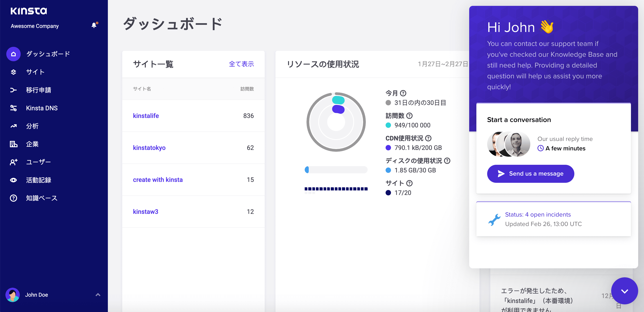
Task: Open the ダッシュボード home icon in the sidebar
Action: tap(13, 54)
